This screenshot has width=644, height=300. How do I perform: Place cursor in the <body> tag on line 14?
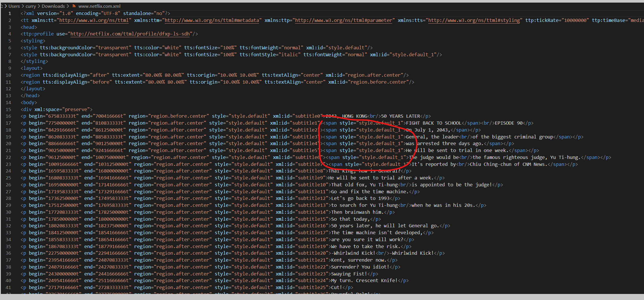(x=29, y=102)
